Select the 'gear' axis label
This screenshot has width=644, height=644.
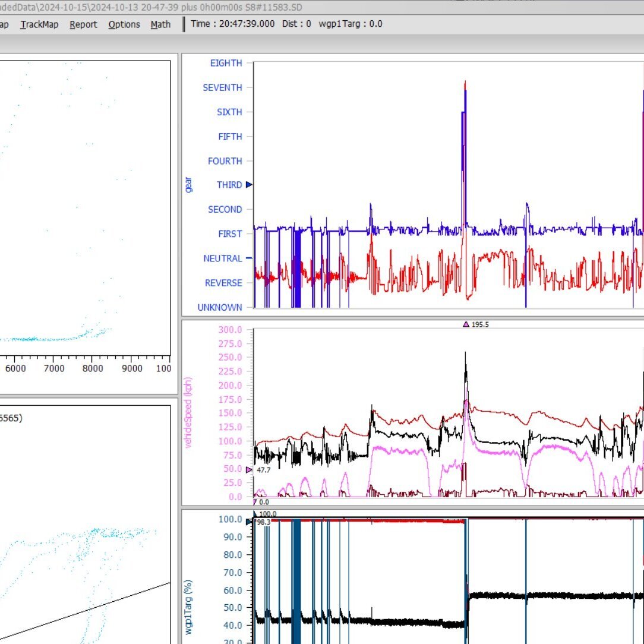188,185
